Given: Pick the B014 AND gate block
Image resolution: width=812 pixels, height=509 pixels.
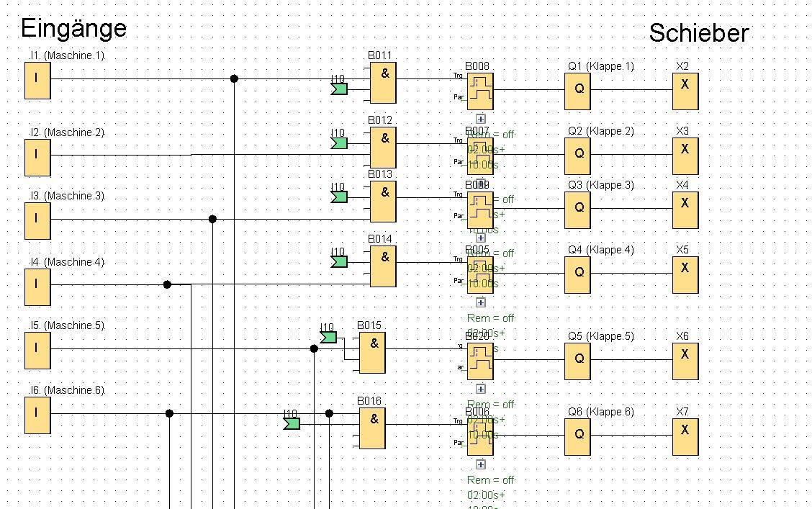Looking at the screenshot, I should coord(383,266).
